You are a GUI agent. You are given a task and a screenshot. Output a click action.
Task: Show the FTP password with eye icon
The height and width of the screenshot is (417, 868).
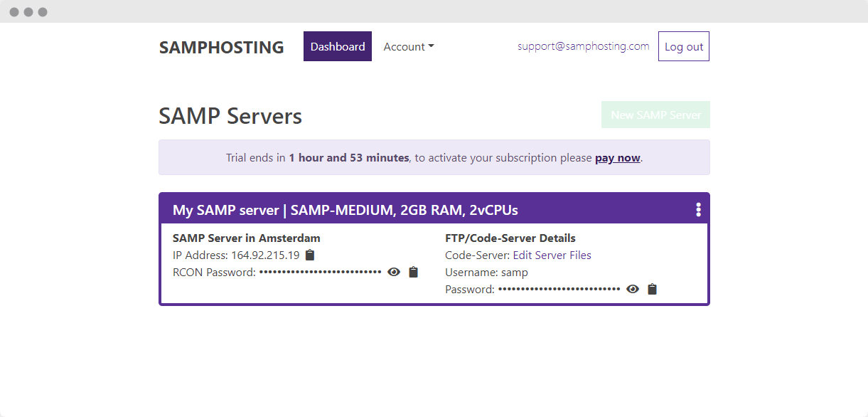pos(633,289)
